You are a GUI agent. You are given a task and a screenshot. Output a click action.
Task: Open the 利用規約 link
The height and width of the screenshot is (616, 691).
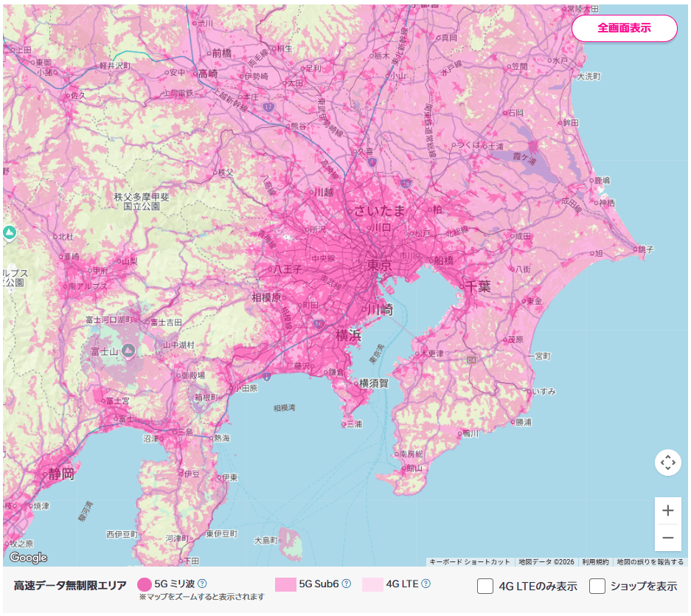click(595, 561)
